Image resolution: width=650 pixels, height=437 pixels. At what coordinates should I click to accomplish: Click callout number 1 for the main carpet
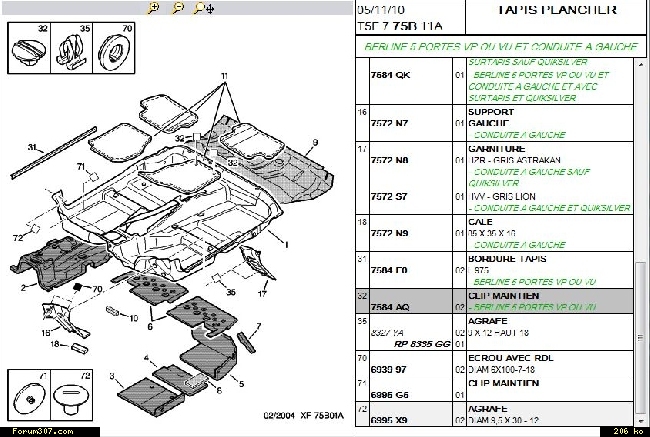(x=286, y=245)
